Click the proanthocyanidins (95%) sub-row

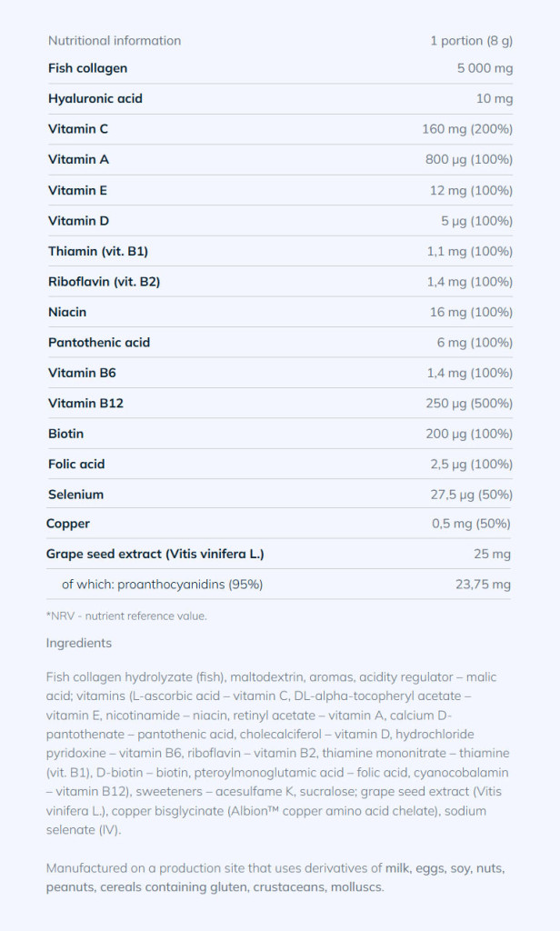(x=162, y=585)
